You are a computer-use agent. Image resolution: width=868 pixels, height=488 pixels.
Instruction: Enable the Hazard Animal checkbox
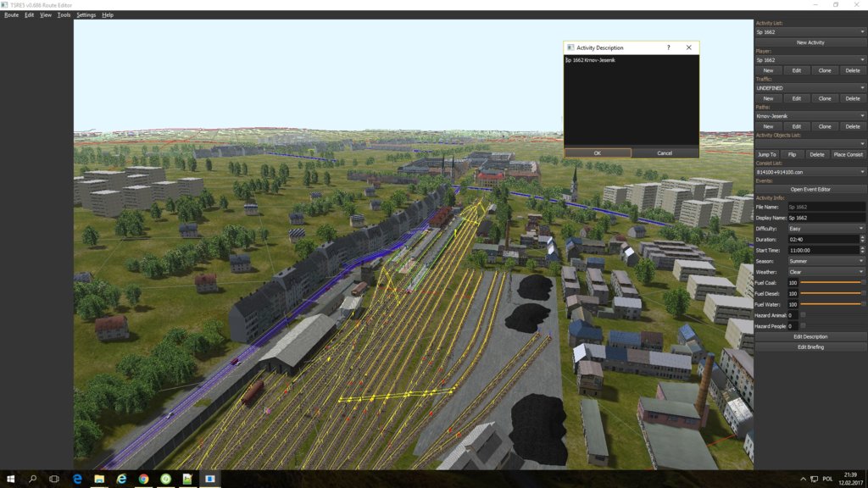[803, 314]
